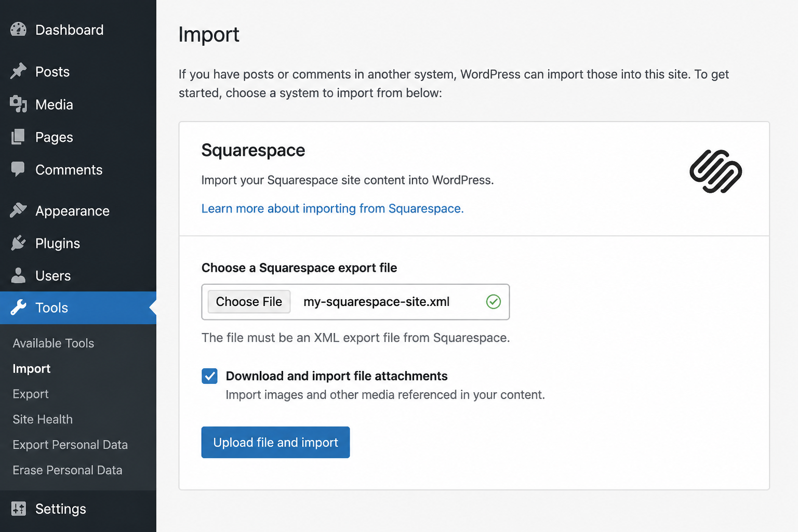Click 'Choose a Squarespace export file' label
Viewport: 798px width, 532px height.
(x=299, y=268)
